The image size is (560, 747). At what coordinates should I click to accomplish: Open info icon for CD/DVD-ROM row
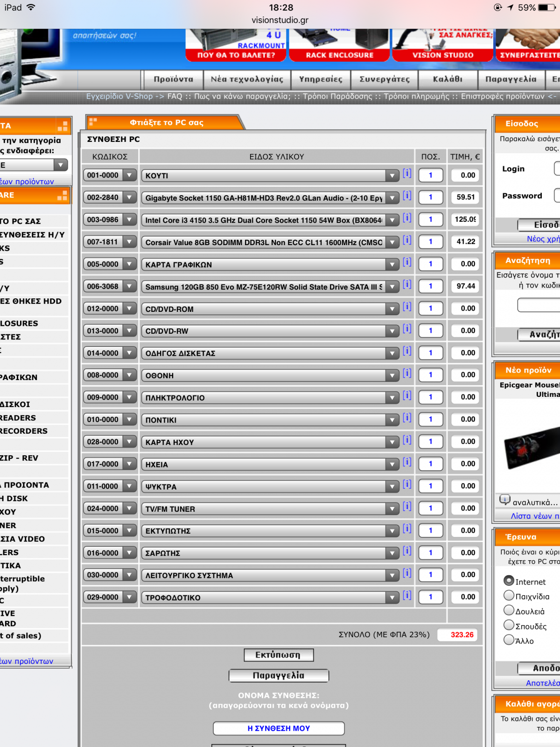407,306
